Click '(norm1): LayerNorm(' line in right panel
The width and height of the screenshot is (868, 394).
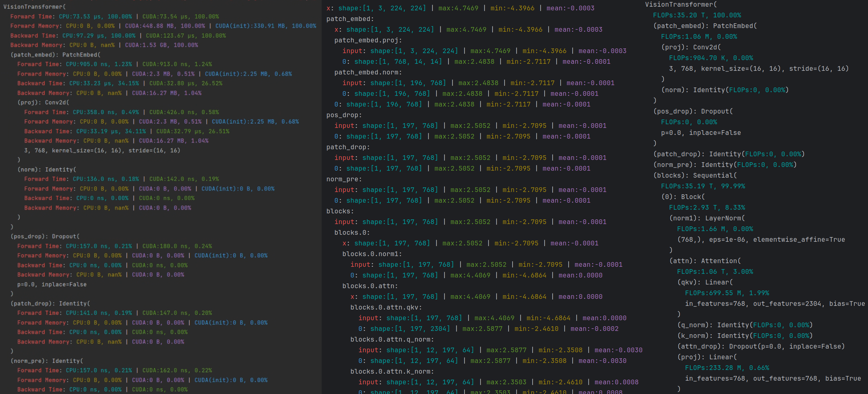pyautogui.click(x=706, y=218)
